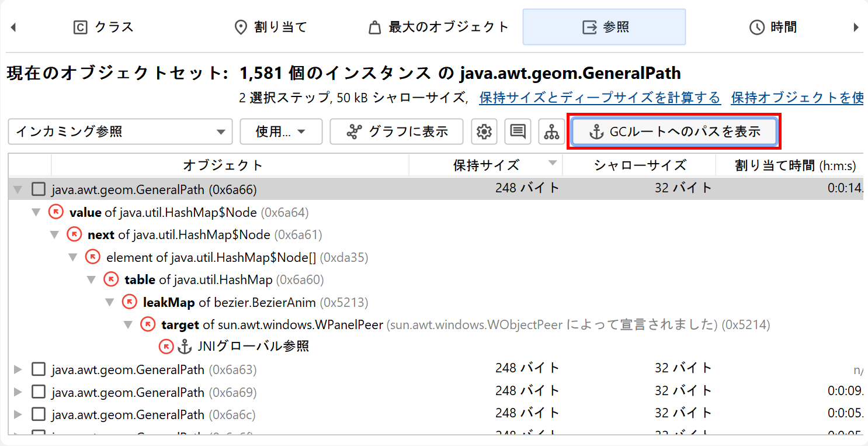
Task: Click the red reference icon beside leakMap
Action: (x=129, y=302)
